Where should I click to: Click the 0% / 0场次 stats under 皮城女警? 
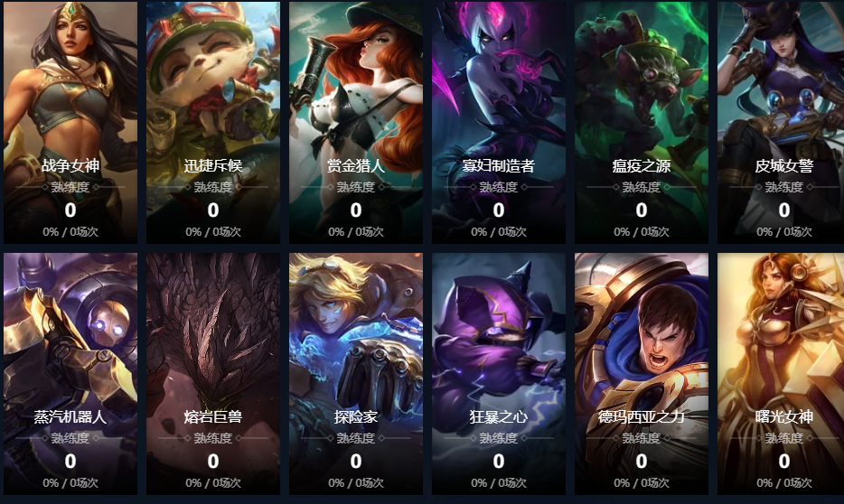(783, 232)
